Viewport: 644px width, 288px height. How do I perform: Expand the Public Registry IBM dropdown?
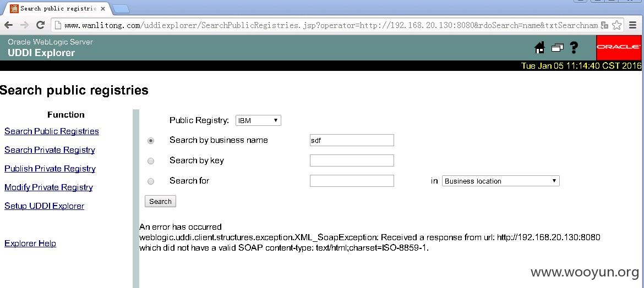point(258,120)
